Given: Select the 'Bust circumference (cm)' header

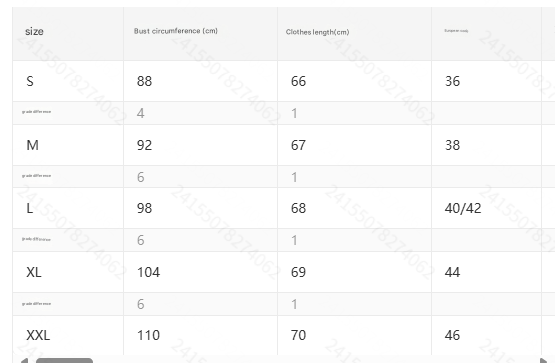Looking at the screenshot, I should tap(176, 31).
